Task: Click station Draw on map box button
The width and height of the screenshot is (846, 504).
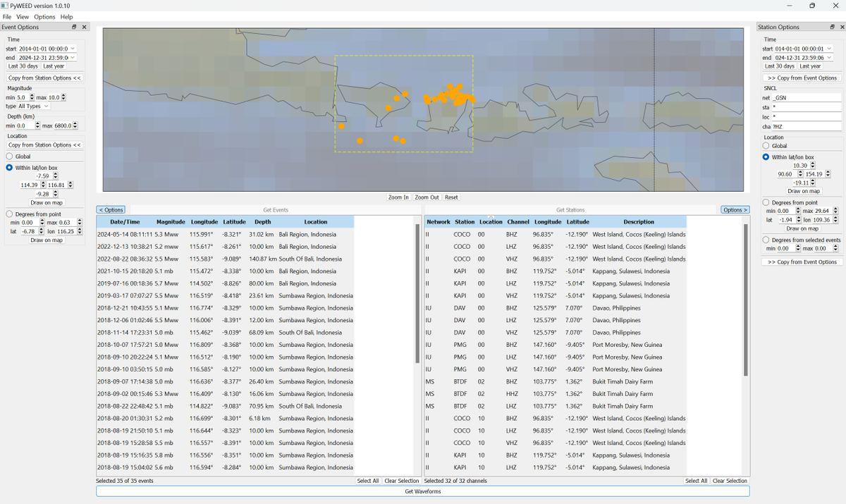Action: (804, 191)
